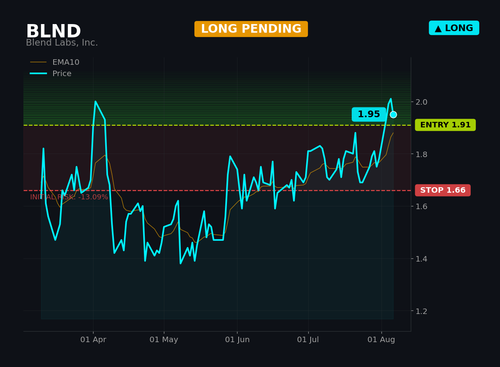Click the BLND ticker title
The image size is (500, 367).
(53, 31)
